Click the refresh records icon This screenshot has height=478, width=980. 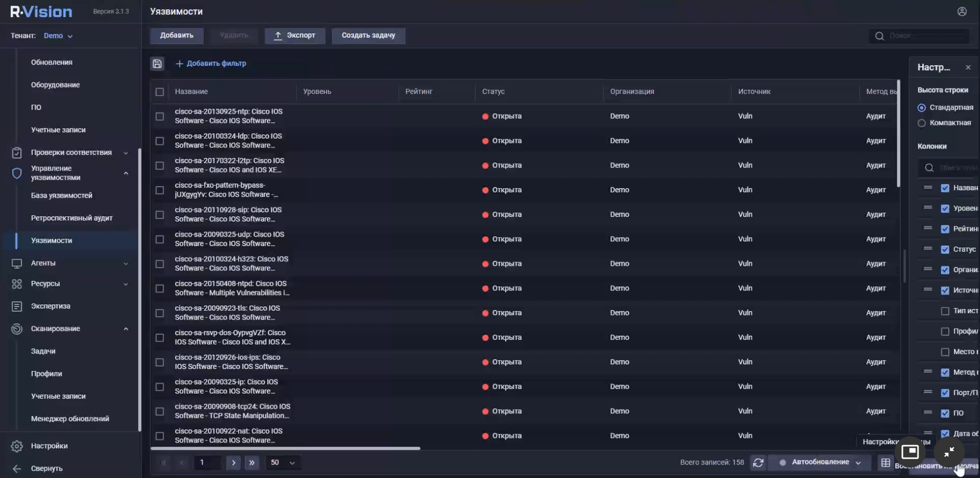point(758,462)
